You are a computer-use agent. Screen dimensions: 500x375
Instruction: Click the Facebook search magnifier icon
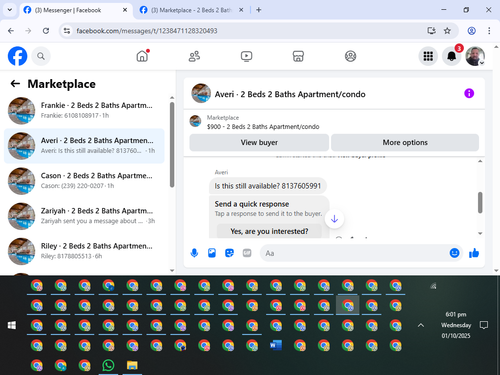point(41,56)
